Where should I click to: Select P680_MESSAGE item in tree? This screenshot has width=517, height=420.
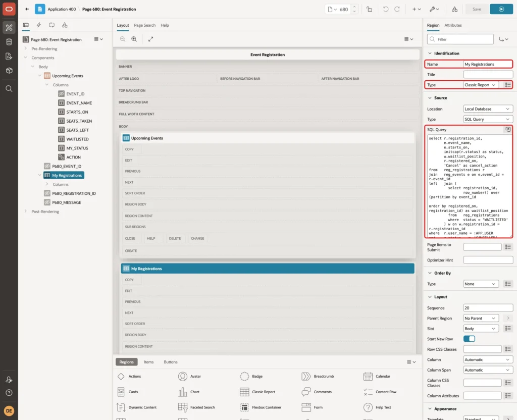(x=66, y=202)
